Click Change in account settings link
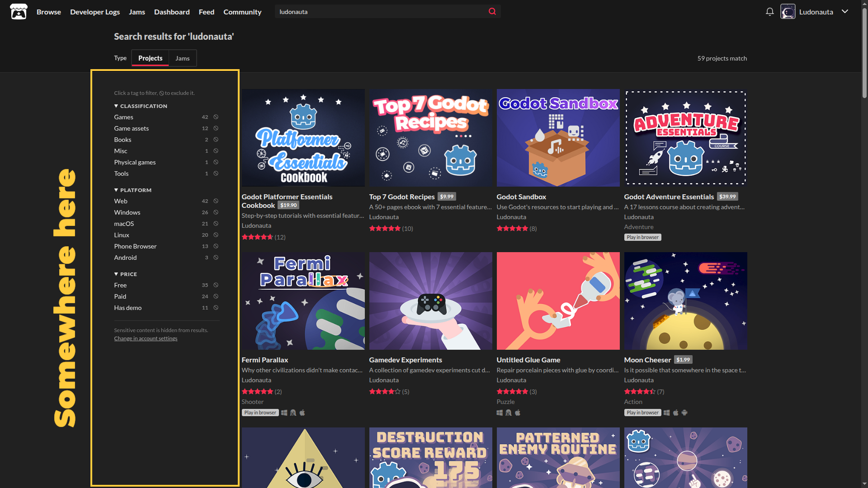This screenshot has height=488, width=868. [146, 338]
